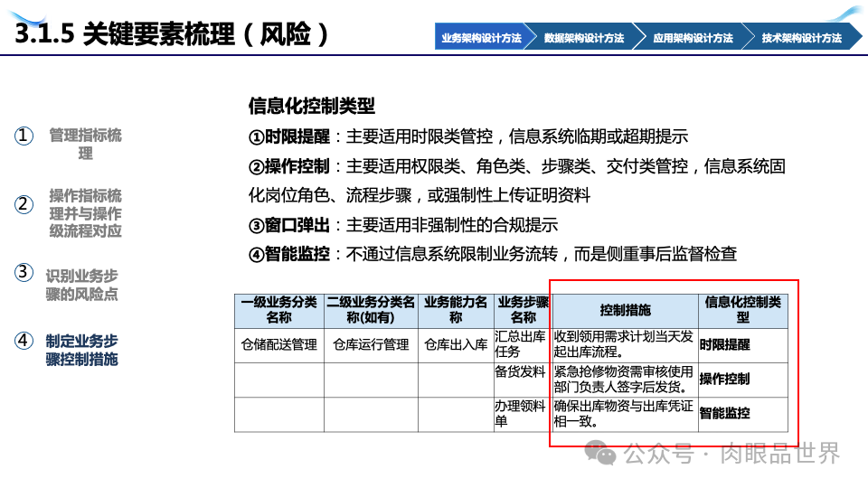Click the circled number 4 step icon

coord(24,341)
